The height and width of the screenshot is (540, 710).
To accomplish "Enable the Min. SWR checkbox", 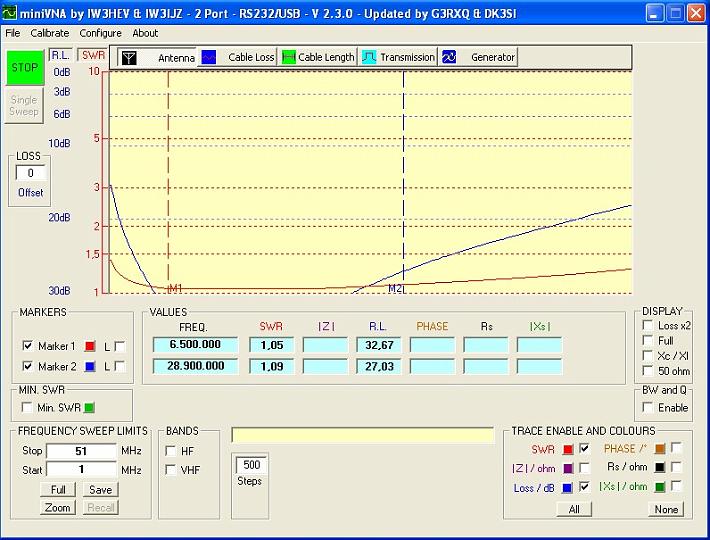I will pos(27,407).
